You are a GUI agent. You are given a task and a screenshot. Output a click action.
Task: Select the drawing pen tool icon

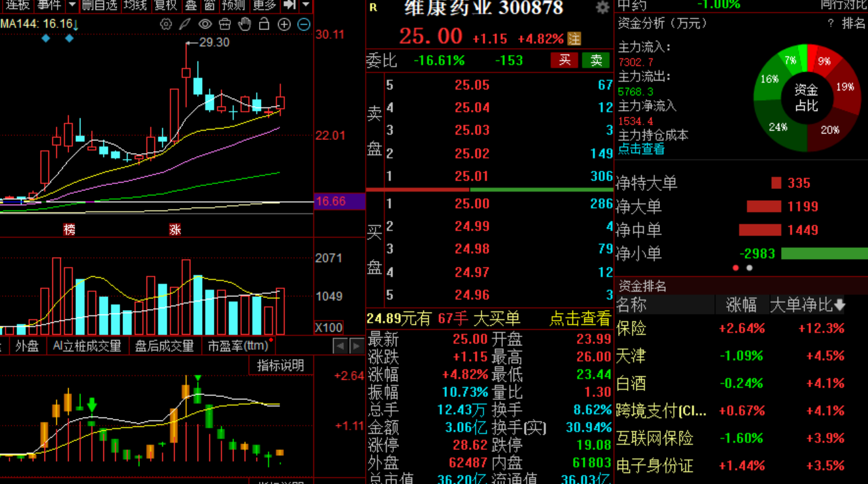coord(186,24)
